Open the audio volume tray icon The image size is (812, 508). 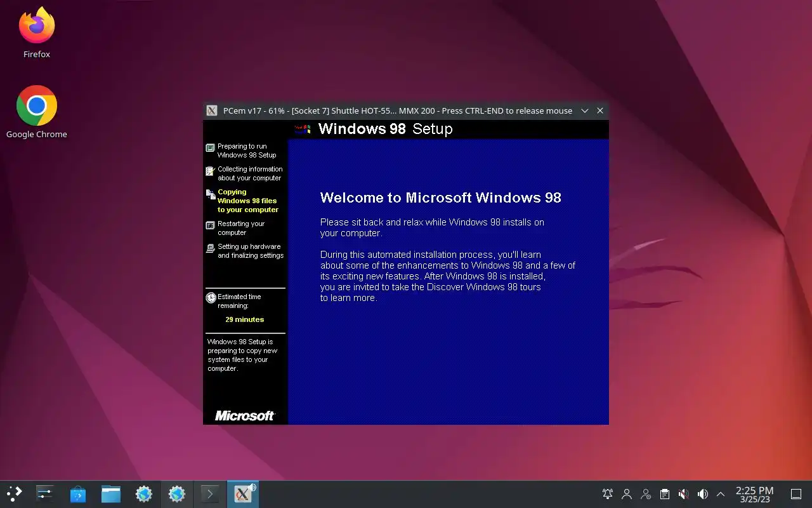702,494
